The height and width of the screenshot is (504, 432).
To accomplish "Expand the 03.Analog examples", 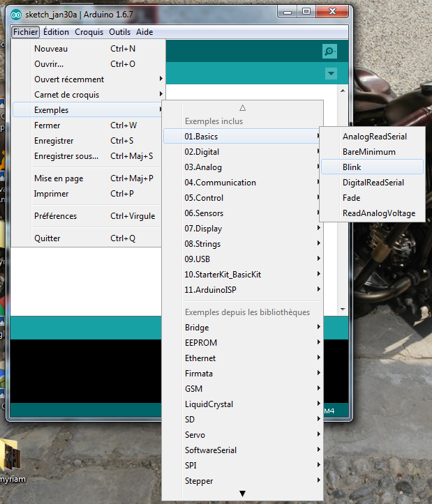I will click(x=242, y=167).
